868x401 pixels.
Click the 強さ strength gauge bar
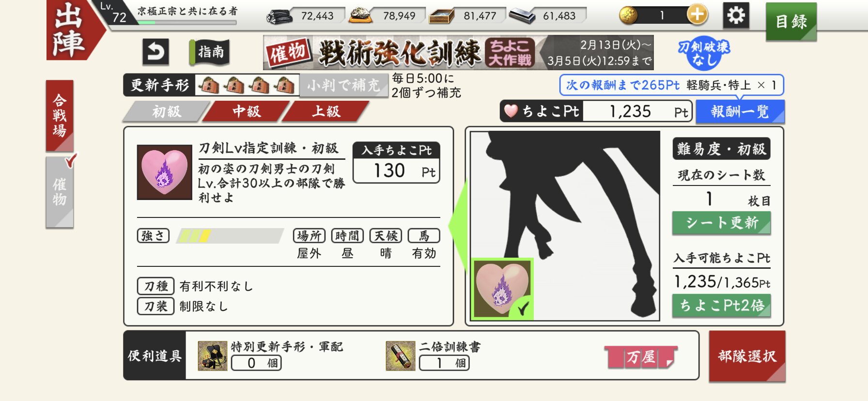(230, 236)
